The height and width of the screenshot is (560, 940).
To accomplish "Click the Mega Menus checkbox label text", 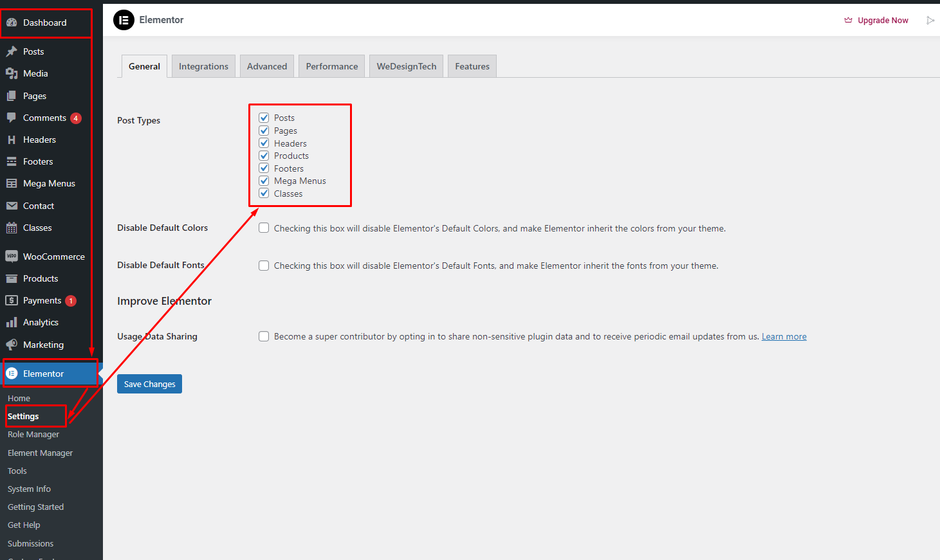I will tap(300, 181).
